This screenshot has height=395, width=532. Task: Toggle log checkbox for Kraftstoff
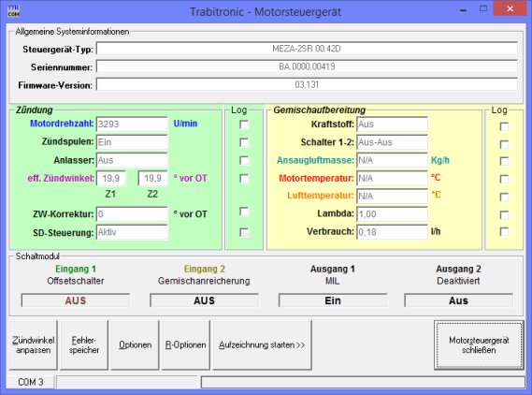(504, 126)
